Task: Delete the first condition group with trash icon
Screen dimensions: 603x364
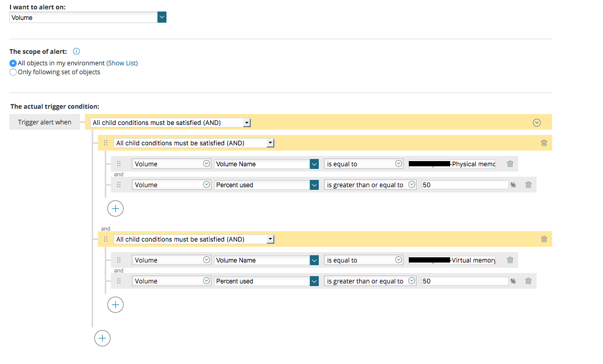Action: pyautogui.click(x=544, y=143)
